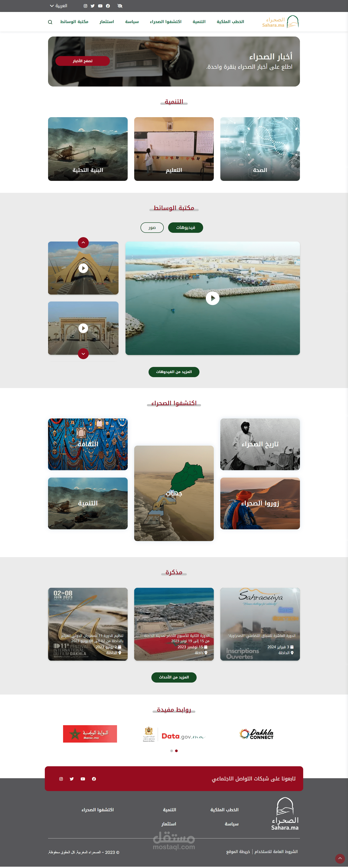Select the first grey carousel dot
348x868 pixels.
tap(172, 750)
